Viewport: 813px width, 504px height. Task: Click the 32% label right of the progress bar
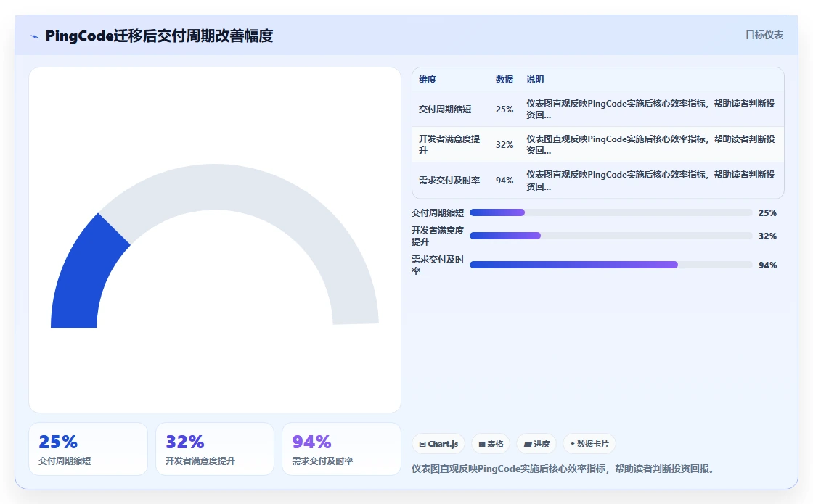[x=767, y=236]
